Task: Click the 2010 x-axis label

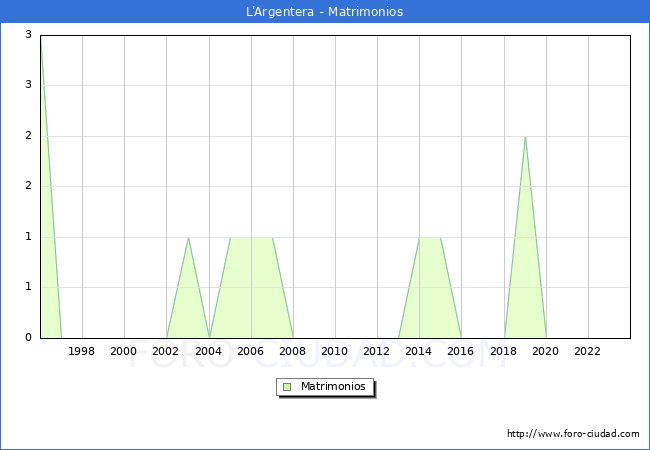Action: click(x=335, y=351)
